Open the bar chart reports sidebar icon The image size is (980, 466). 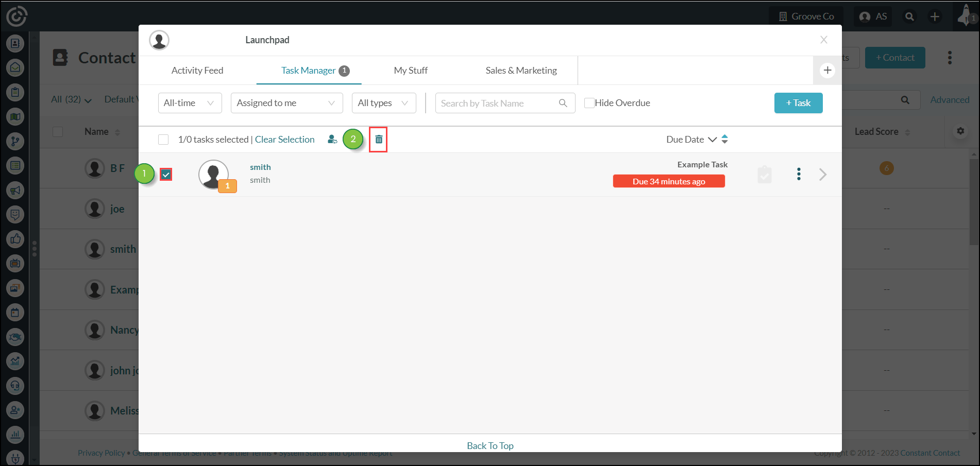click(x=15, y=435)
